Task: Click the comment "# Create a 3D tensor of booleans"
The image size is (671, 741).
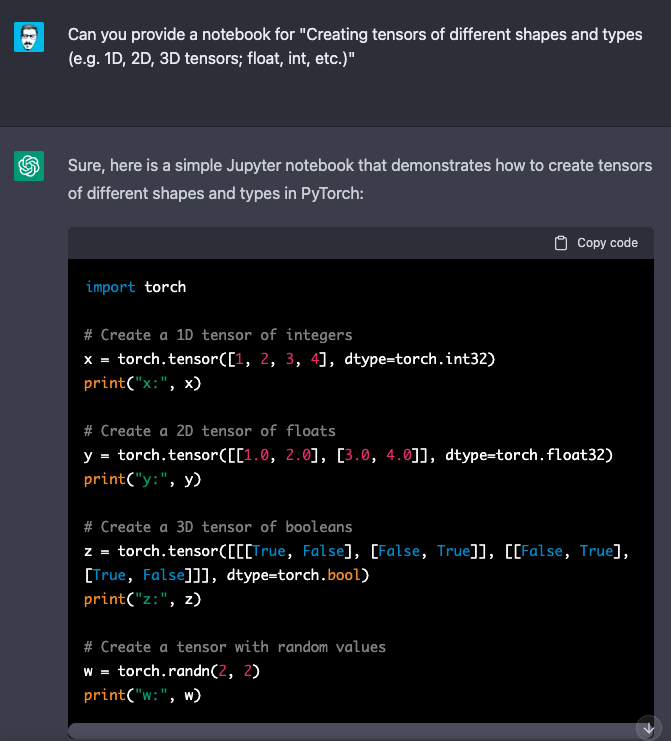Action: click(x=218, y=527)
